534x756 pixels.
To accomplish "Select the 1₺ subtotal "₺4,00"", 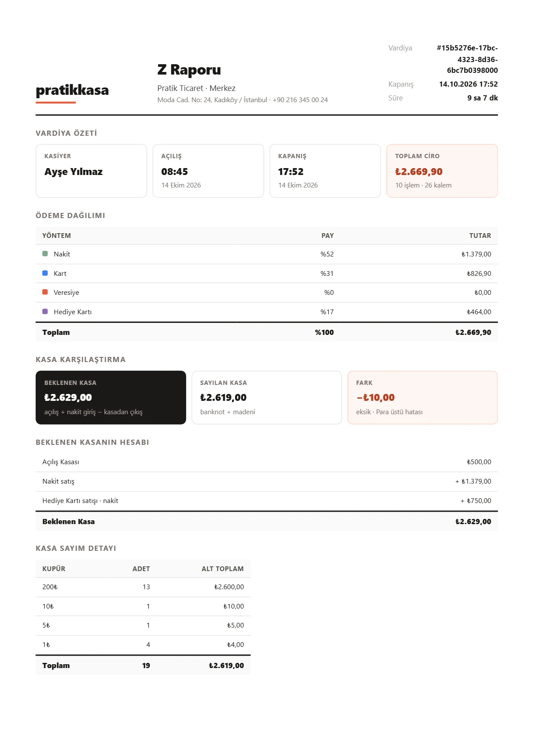I will (x=236, y=645).
